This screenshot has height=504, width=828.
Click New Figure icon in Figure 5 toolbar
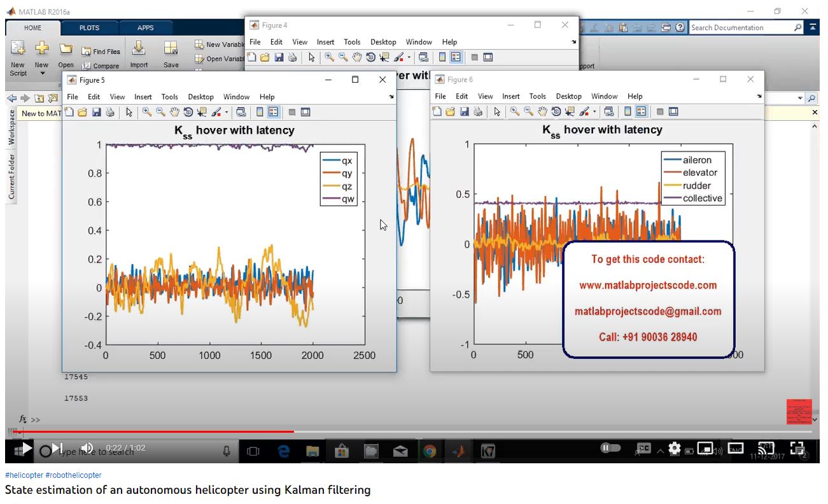[x=71, y=113]
